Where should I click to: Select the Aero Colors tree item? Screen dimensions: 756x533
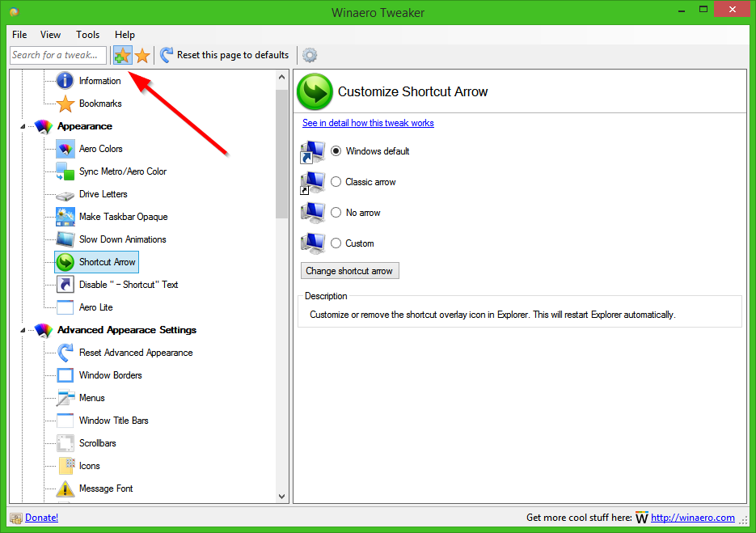click(x=101, y=149)
